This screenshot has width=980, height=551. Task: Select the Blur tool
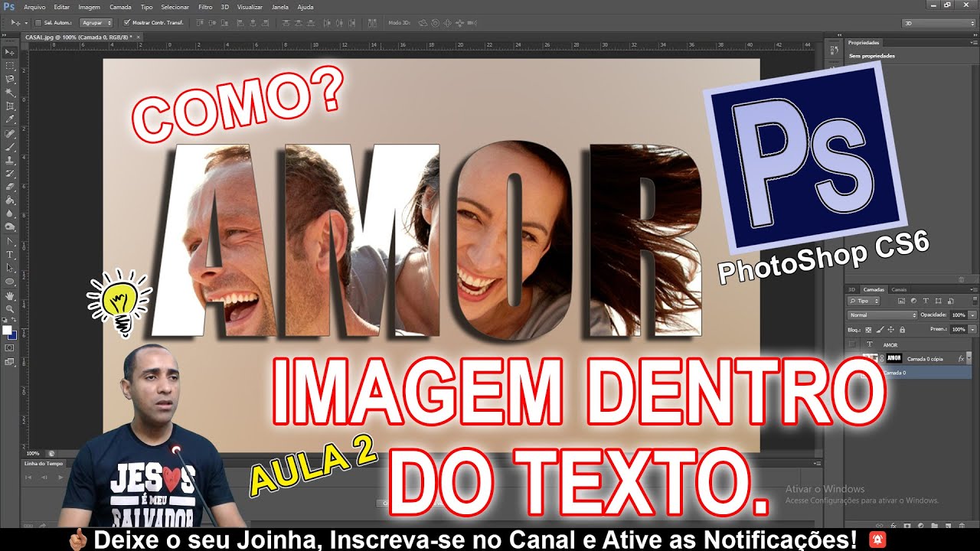click(10, 214)
